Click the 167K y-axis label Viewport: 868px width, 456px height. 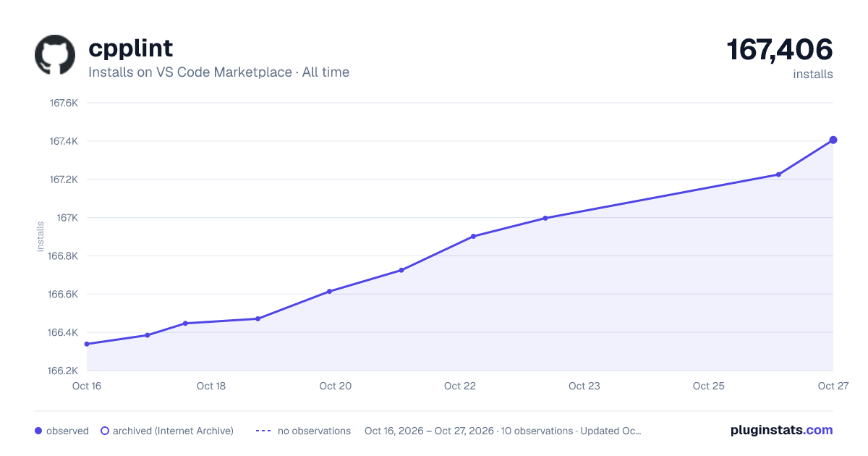(x=67, y=218)
